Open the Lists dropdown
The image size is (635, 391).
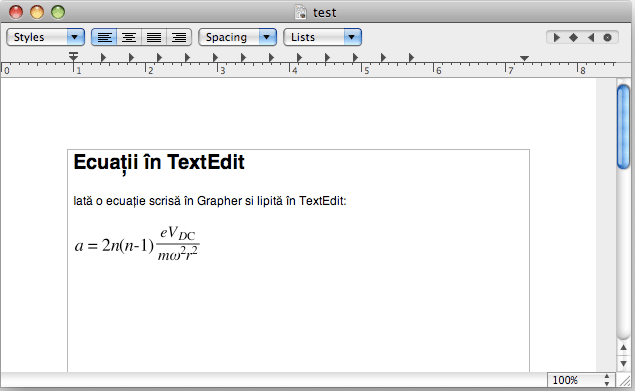tap(322, 37)
